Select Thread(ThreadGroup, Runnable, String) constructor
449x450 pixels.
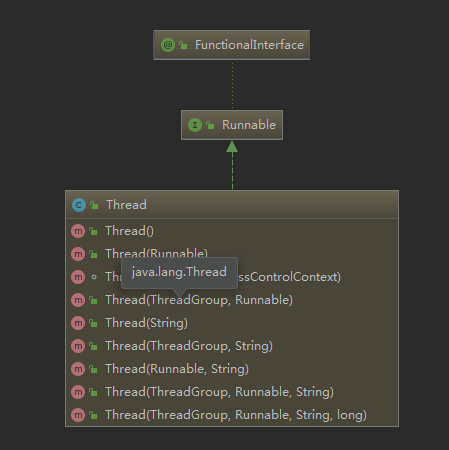pos(232,392)
